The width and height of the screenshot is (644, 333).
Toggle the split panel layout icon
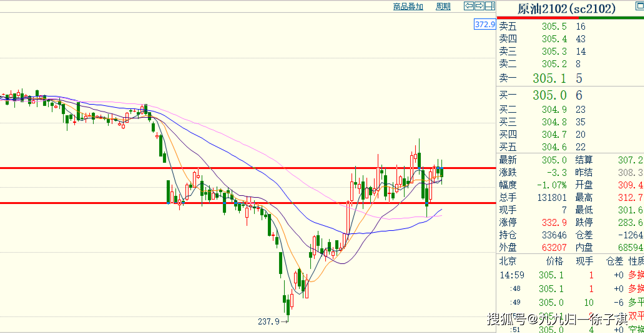point(490,6)
